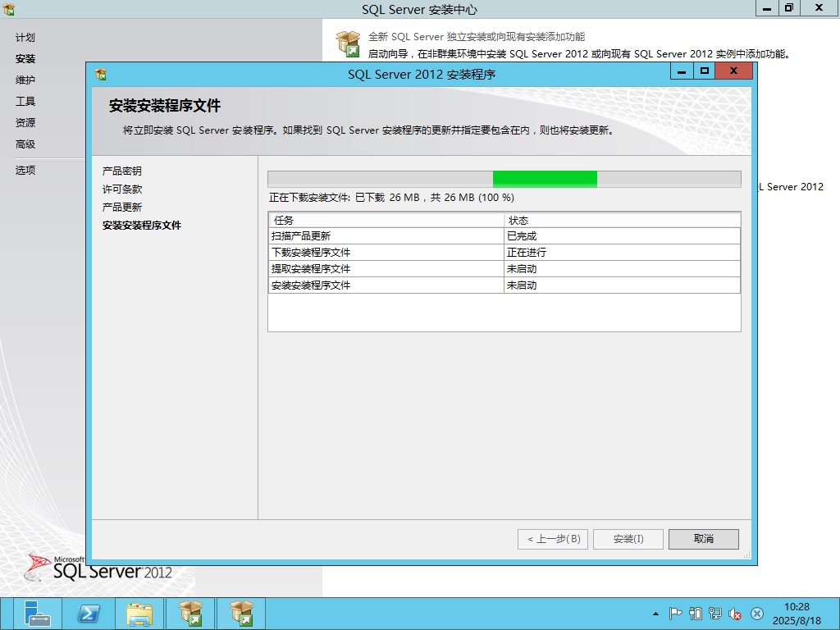
Task: Click the 许可条款 wizard step
Action: 122,189
